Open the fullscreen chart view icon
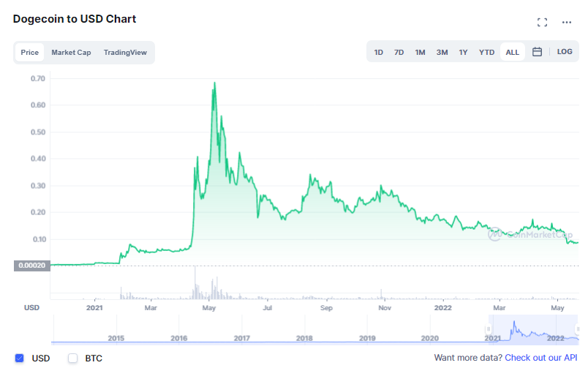This screenshot has height=368, width=588. tap(542, 23)
